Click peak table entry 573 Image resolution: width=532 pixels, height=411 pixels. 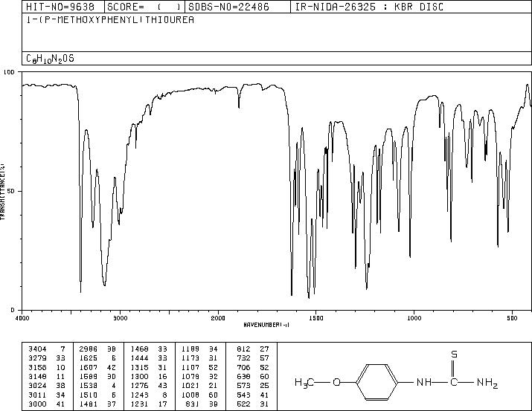(x=243, y=386)
